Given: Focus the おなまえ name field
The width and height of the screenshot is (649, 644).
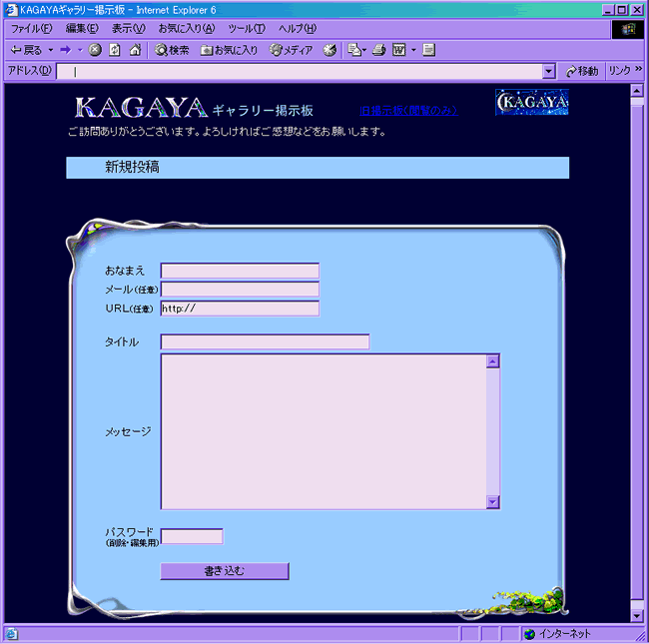Looking at the screenshot, I should [240, 271].
